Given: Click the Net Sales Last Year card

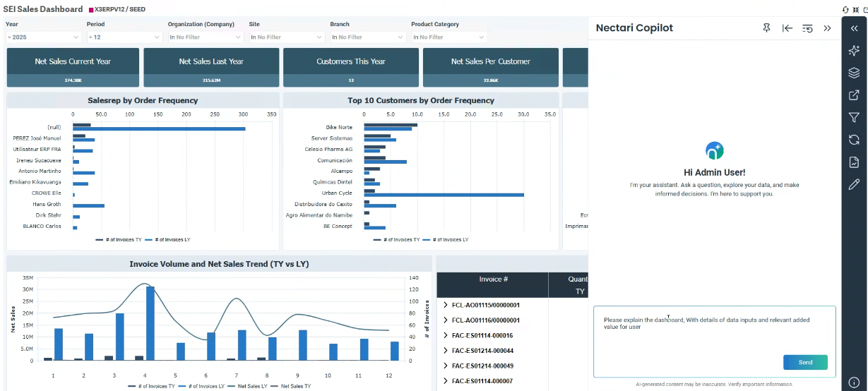Looking at the screenshot, I should point(211,68).
